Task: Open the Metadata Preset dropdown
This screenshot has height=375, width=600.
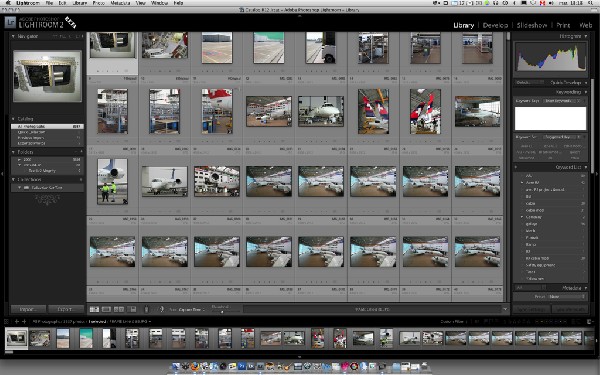Action: pos(566,297)
